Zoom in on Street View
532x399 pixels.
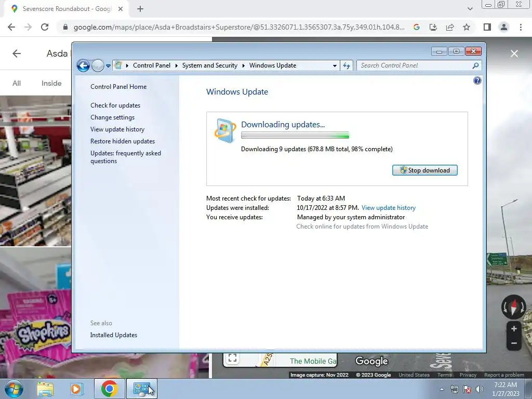pos(514,329)
